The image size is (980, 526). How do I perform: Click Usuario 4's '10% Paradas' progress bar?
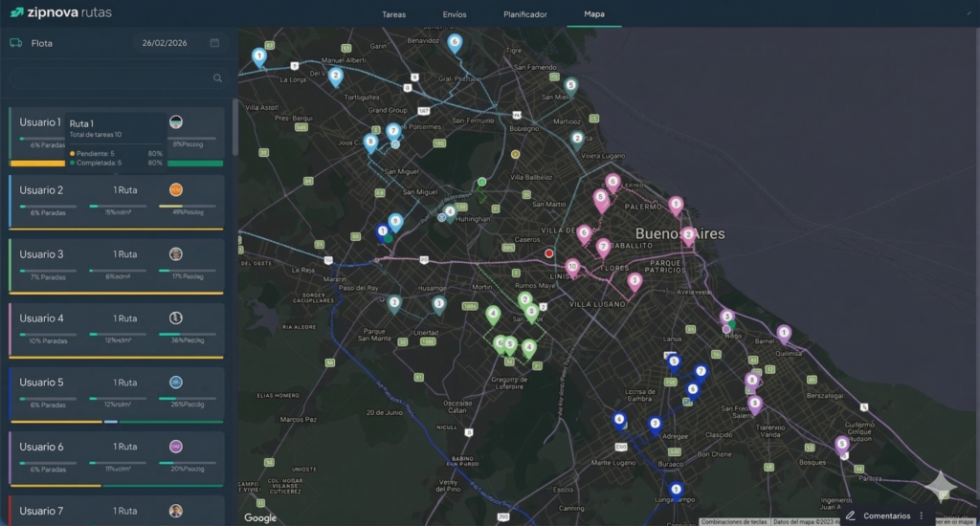pos(48,334)
